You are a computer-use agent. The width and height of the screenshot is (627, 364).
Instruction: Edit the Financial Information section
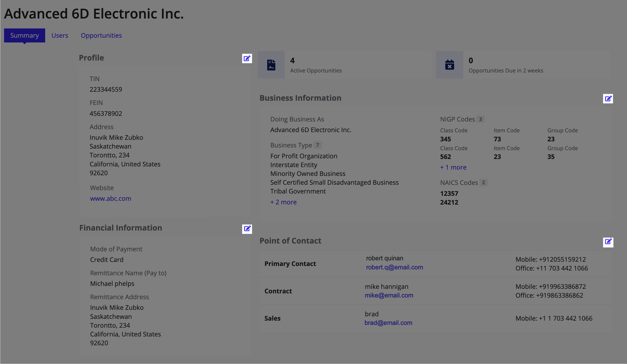click(247, 229)
